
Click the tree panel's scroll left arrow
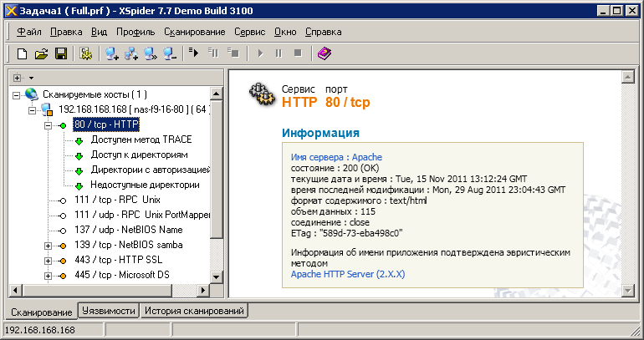[x=16, y=291]
